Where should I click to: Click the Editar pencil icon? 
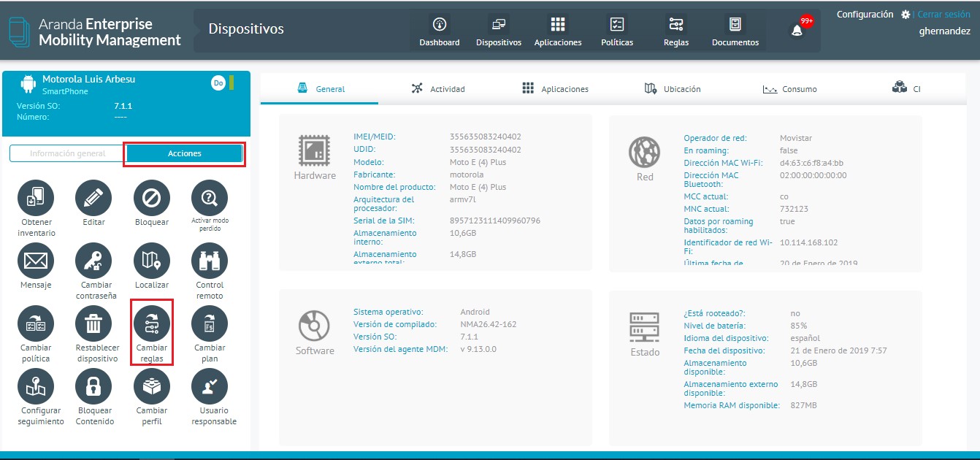[x=93, y=198]
